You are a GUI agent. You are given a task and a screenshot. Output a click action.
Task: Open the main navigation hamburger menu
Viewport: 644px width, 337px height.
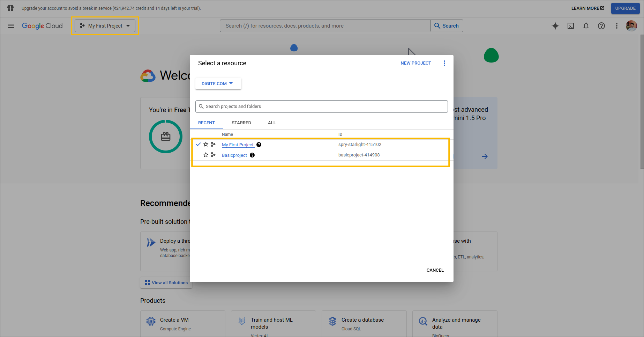coord(11,26)
